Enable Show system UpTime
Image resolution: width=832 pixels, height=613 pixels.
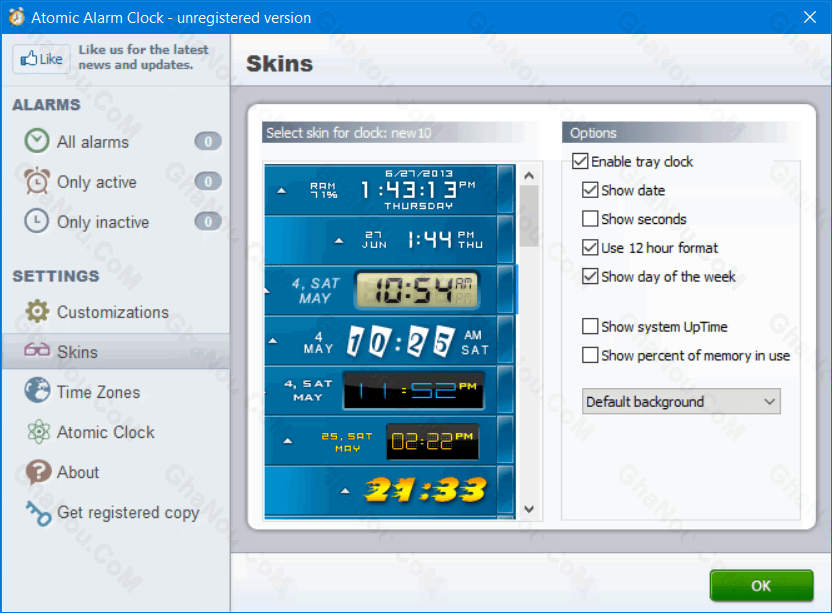pos(590,326)
